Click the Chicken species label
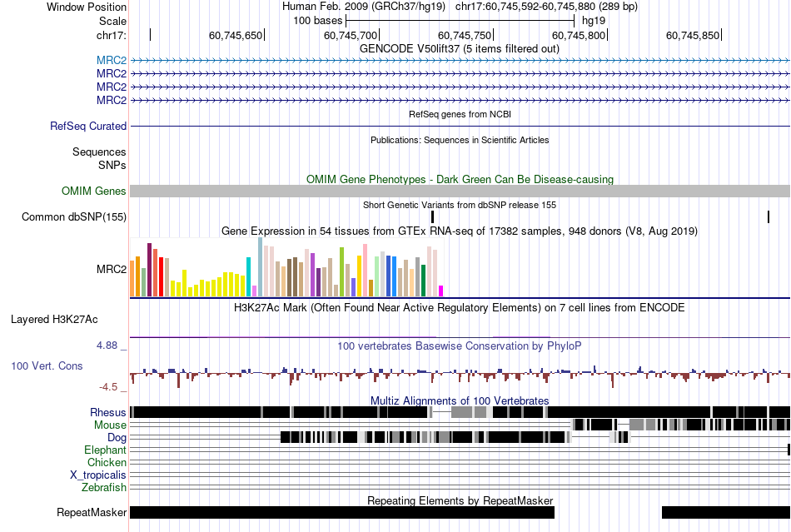791x532 pixels. [107, 462]
